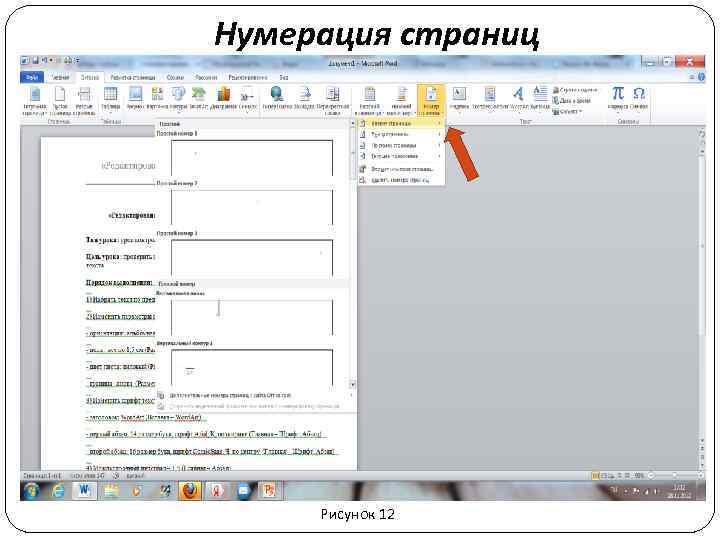This screenshot has height=540, width=720.
Task: Click the Save icon in quick access toolbar
Action: click(x=35, y=61)
